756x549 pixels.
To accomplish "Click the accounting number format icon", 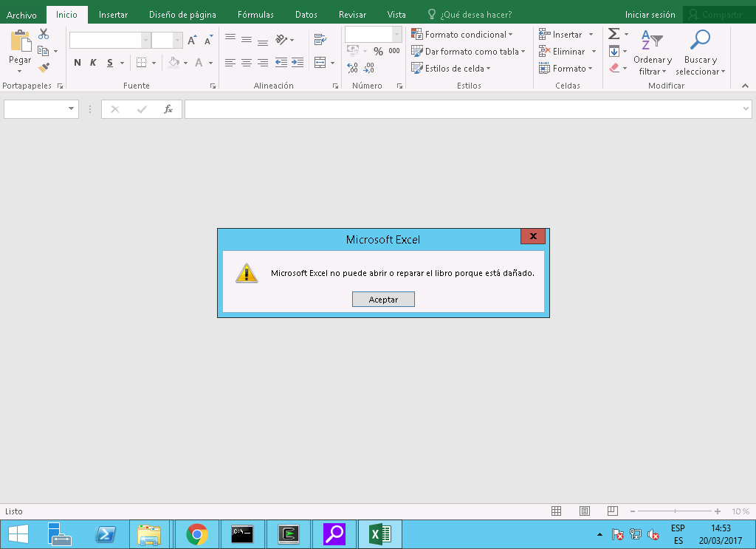I will 353,51.
